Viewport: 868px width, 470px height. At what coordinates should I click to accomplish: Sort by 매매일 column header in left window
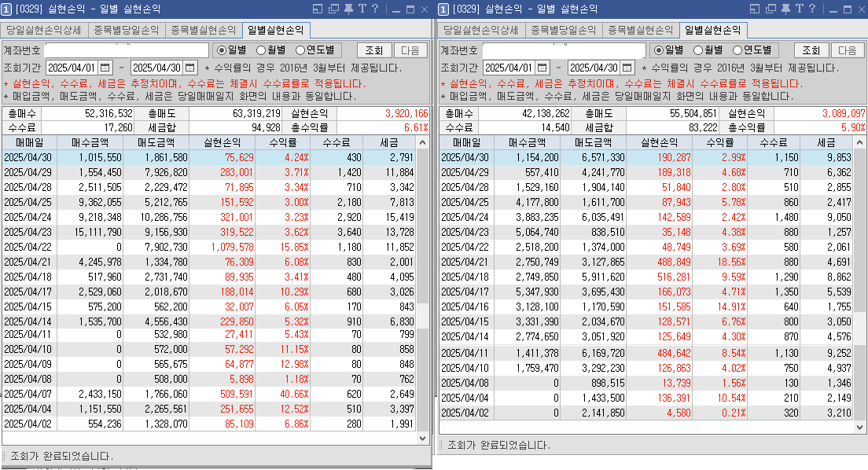(x=29, y=143)
